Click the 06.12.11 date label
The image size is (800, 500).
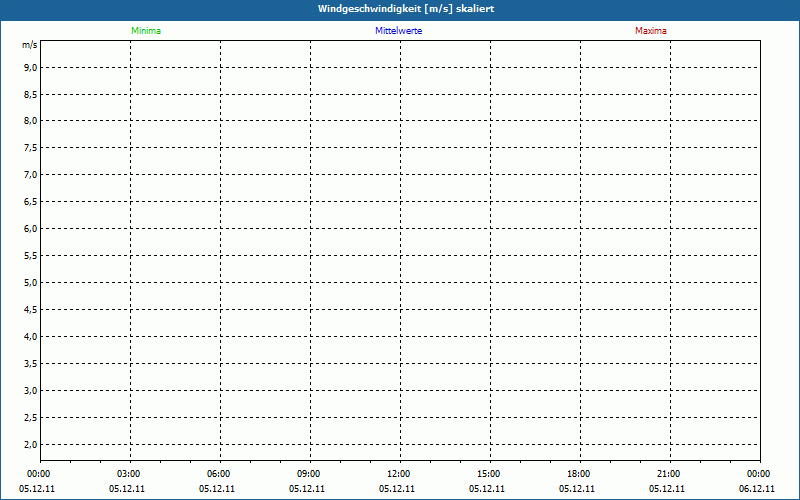757,489
